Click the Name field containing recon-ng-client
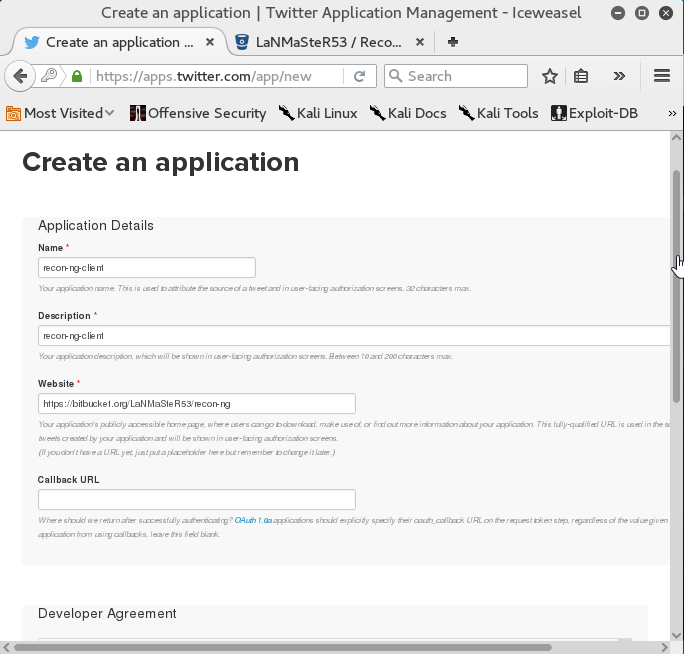Viewport: 684px width, 654px height. coord(147,267)
